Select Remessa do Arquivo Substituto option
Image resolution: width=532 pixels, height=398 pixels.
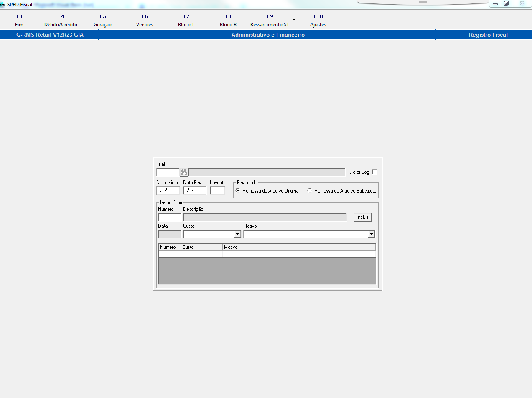point(342,191)
